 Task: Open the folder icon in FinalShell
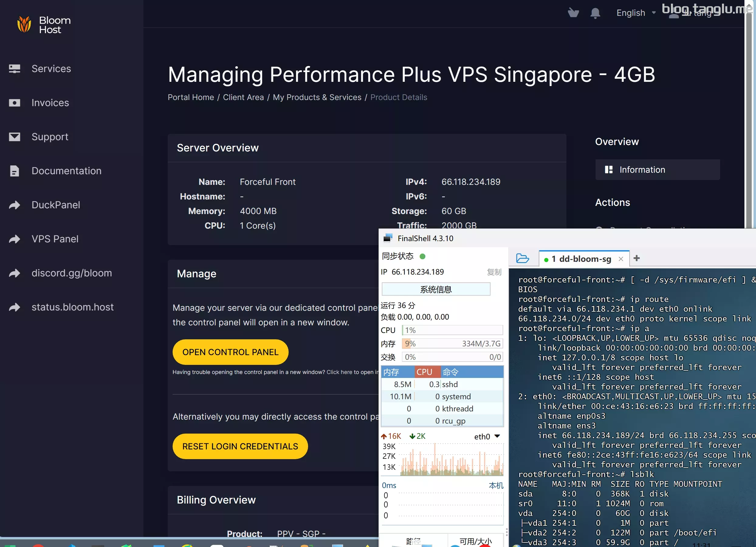tap(522, 258)
